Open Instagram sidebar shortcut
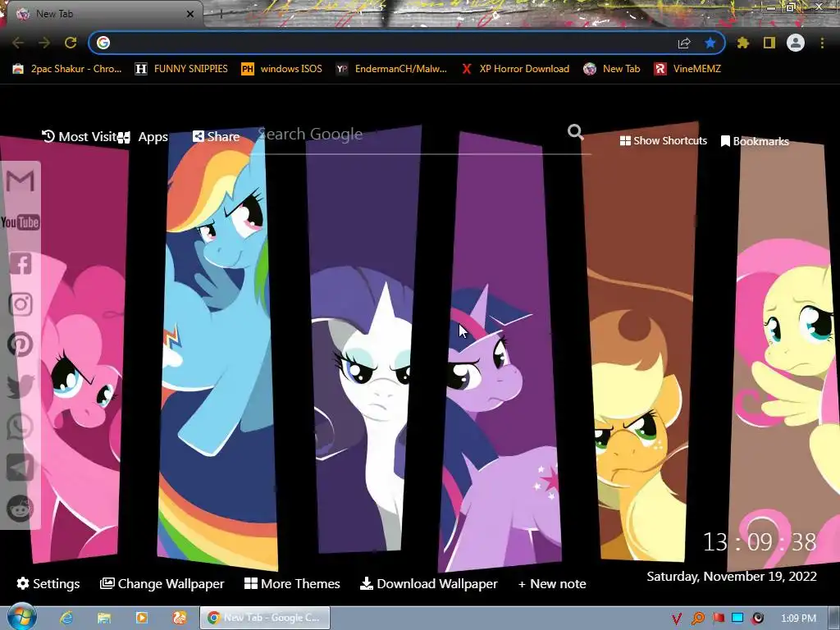Image resolution: width=840 pixels, height=630 pixels. (x=21, y=304)
